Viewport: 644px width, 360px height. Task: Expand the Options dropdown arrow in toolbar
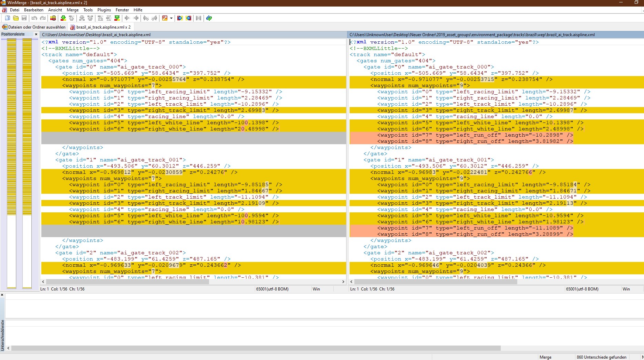click(171, 18)
